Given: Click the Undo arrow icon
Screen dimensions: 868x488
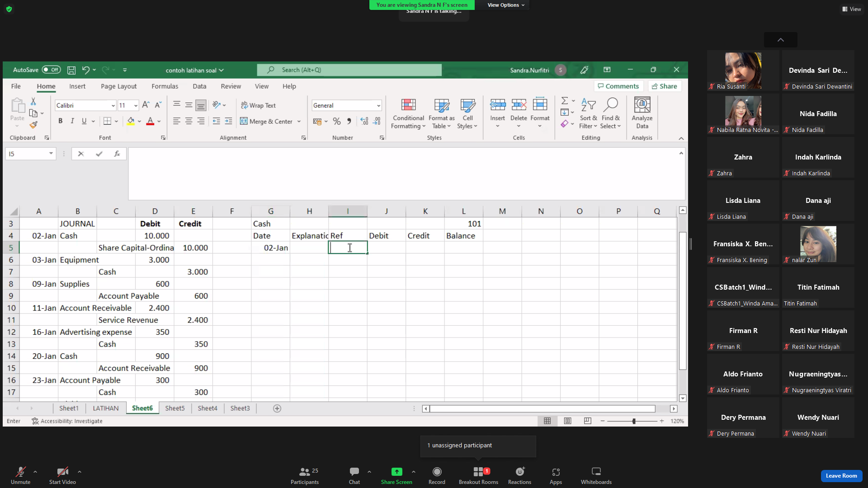Looking at the screenshot, I should point(85,70).
